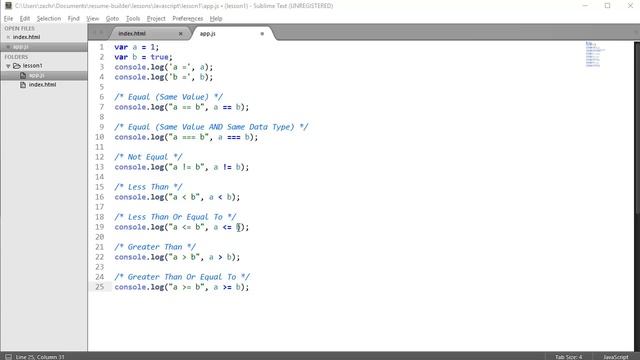Click 'Greater Than Or Equal To' comment
This screenshot has width=640, height=360.
(182, 277)
